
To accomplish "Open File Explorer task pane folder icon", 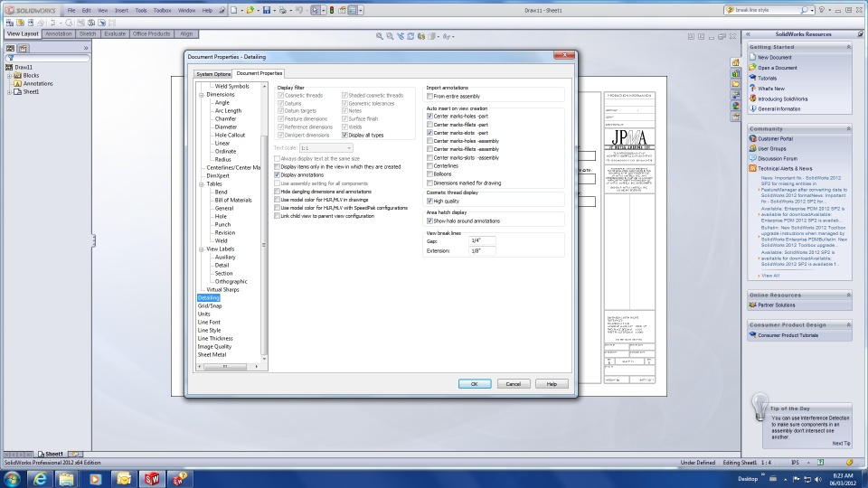I will point(735,84).
